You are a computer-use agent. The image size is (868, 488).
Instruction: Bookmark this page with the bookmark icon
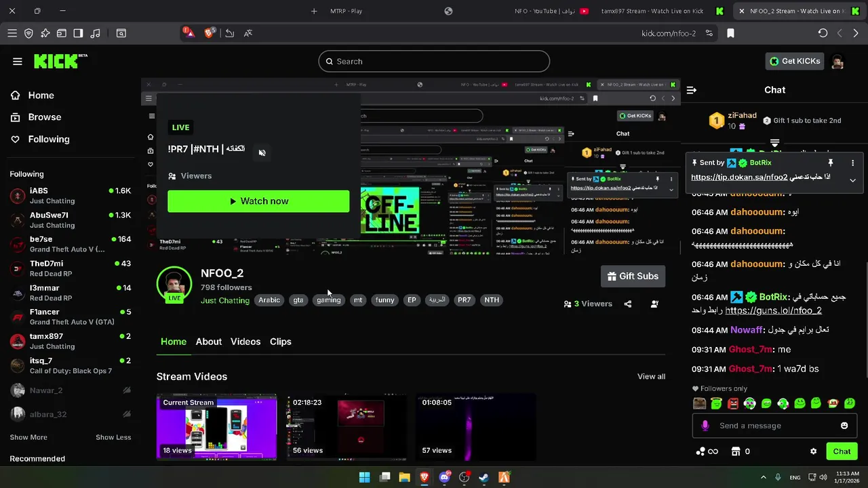coord(730,33)
